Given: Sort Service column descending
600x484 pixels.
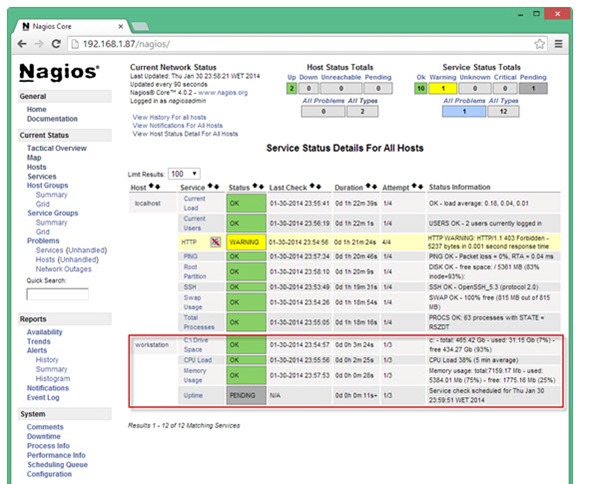Looking at the screenshot, I should (216, 186).
